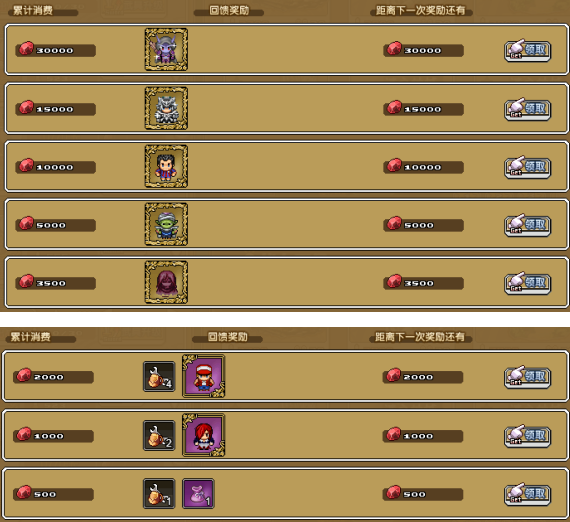Click the top 回馈奖励 column header
This screenshot has width=570, height=522.
[x=229, y=11]
